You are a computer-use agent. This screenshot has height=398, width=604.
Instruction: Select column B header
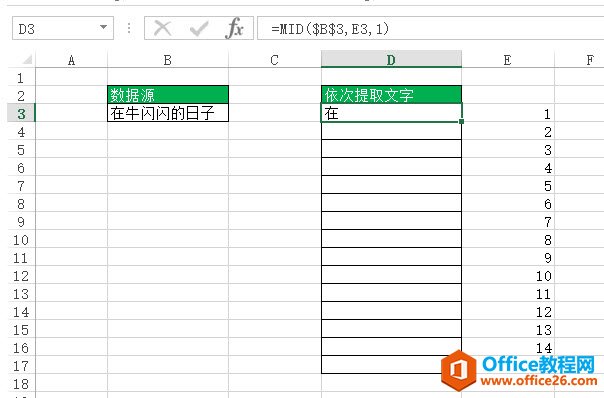click(168, 60)
